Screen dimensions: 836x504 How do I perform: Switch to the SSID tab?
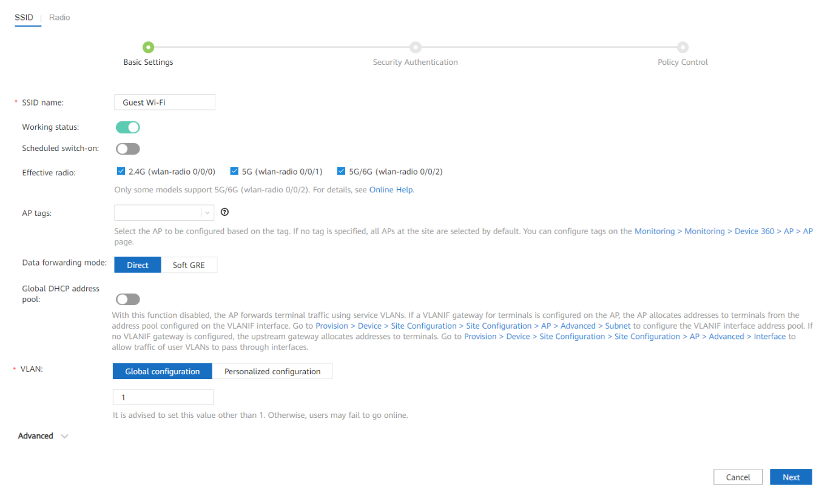tap(24, 18)
